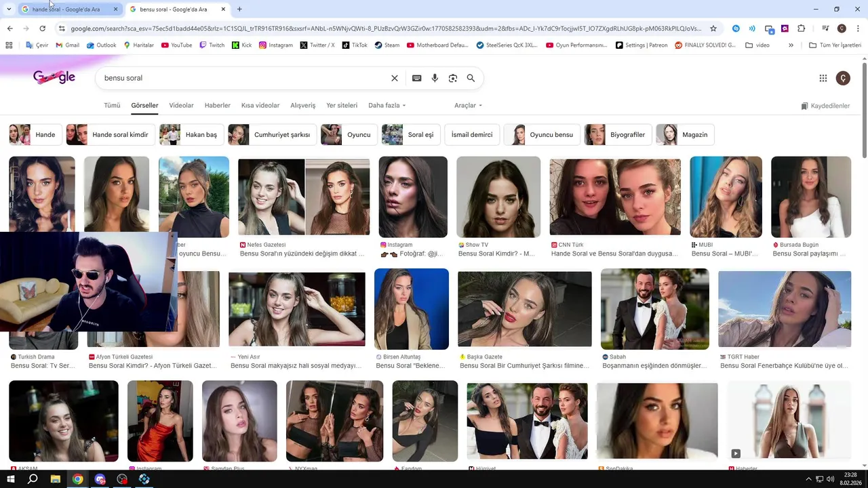The width and height of the screenshot is (868, 488).
Task: Show more bookmarks with the chevron
Action: pyautogui.click(x=791, y=45)
